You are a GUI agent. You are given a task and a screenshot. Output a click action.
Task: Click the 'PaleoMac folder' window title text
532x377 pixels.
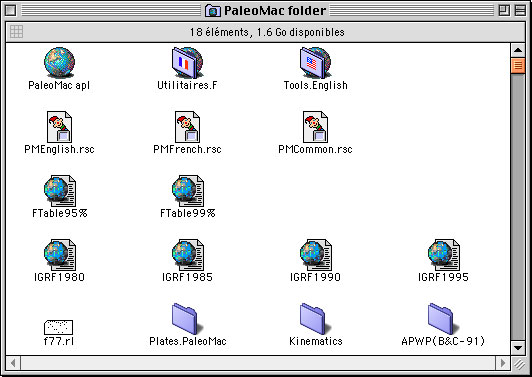pyautogui.click(x=275, y=11)
